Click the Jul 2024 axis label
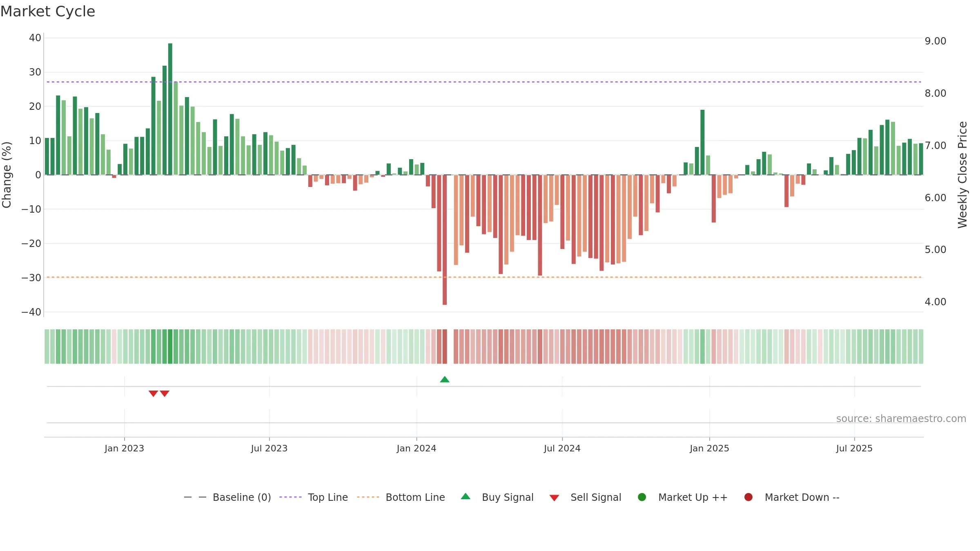Screen dimensions: 980x551 point(562,448)
